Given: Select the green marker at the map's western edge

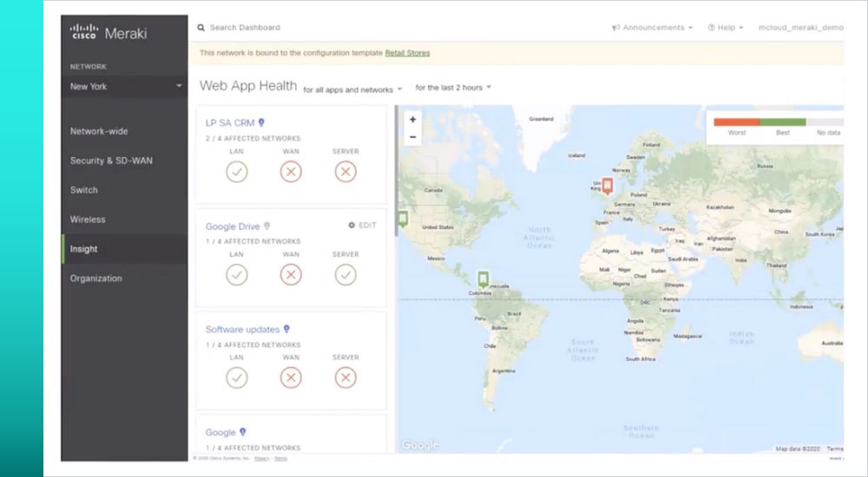Looking at the screenshot, I should 403,219.
